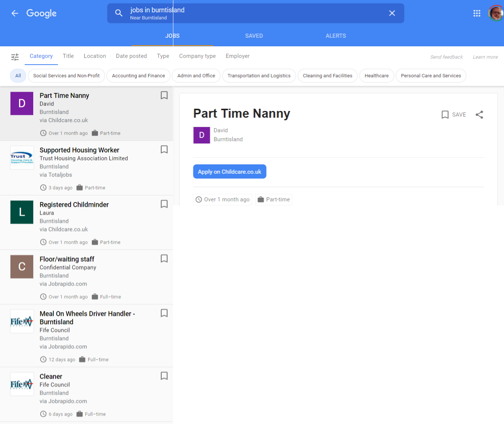Select the Employer filter tab

coord(238,56)
